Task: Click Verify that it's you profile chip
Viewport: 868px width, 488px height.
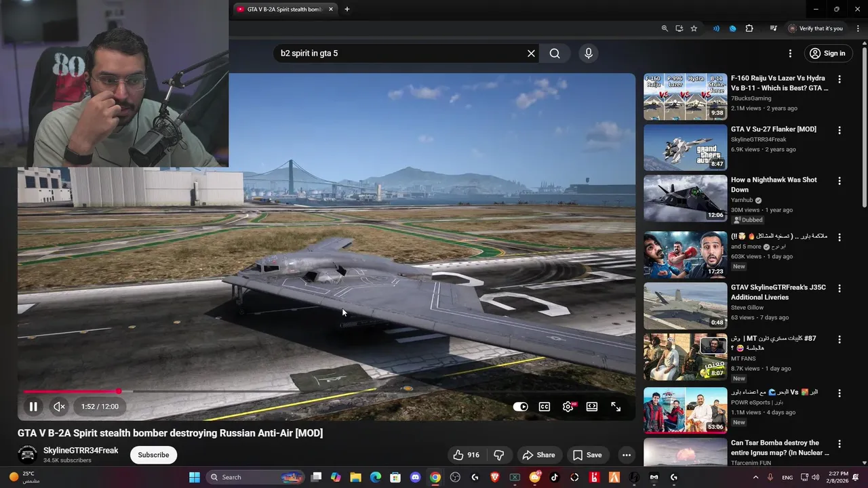Action: click(x=816, y=28)
